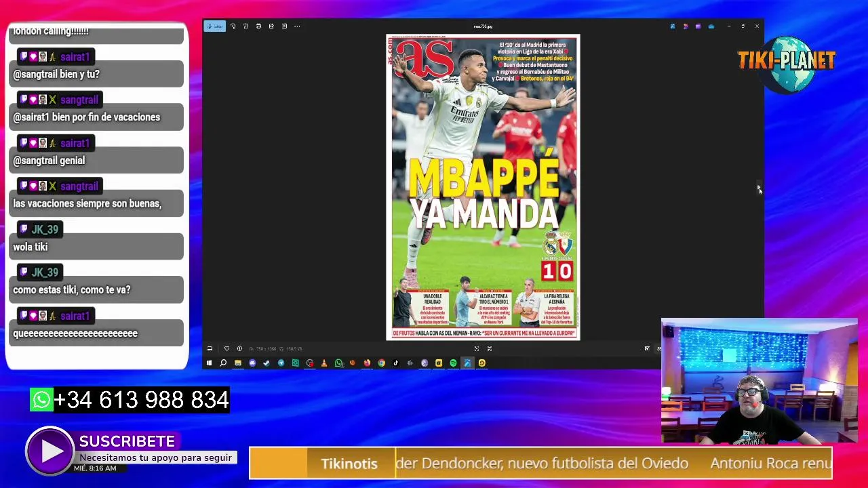Open taskbar Search magnifier
The image size is (868, 488).
click(223, 363)
